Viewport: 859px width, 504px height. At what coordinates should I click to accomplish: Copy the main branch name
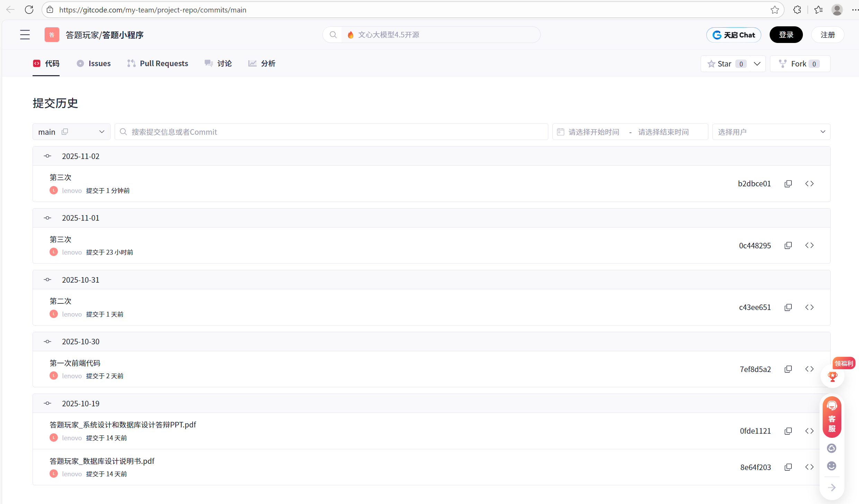click(65, 132)
